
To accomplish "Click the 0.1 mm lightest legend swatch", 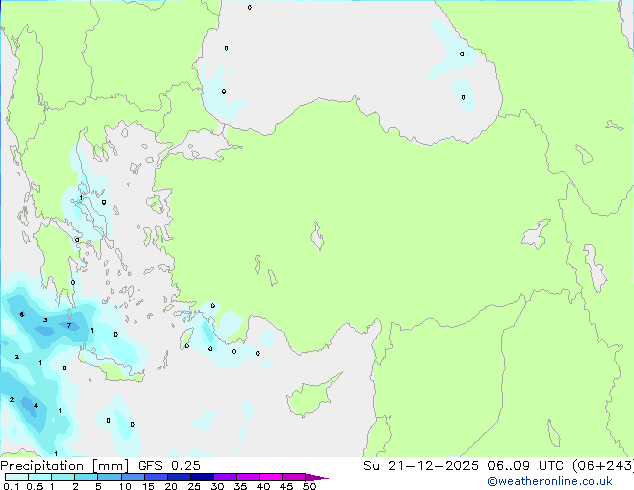I will tap(15, 478).
